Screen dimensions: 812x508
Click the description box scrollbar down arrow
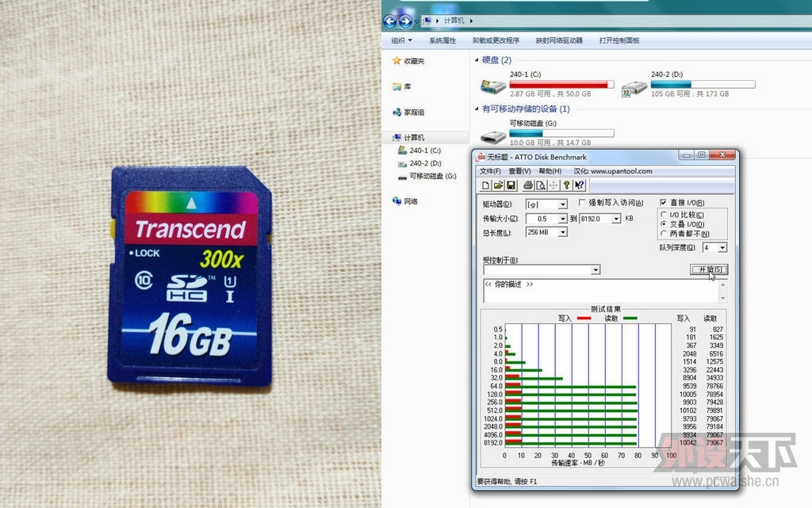coord(722,299)
